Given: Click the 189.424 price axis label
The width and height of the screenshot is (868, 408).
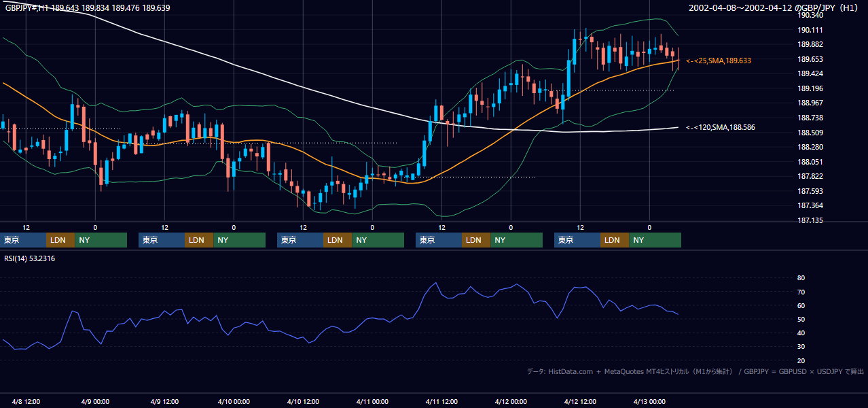Looking at the screenshot, I should click(x=812, y=73).
